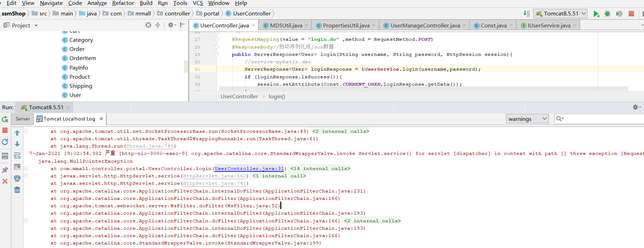
Task: Print the console output
Action: 17,178
